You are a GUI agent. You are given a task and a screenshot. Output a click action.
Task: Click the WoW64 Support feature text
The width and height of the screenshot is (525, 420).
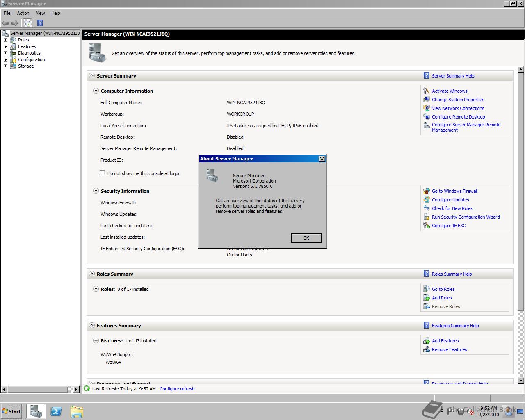click(117, 354)
